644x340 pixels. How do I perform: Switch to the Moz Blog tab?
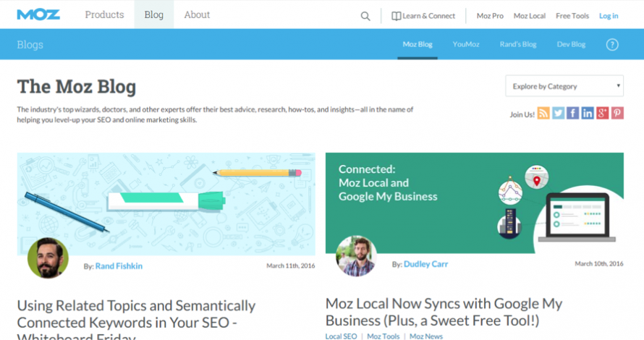tap(418, 44)
